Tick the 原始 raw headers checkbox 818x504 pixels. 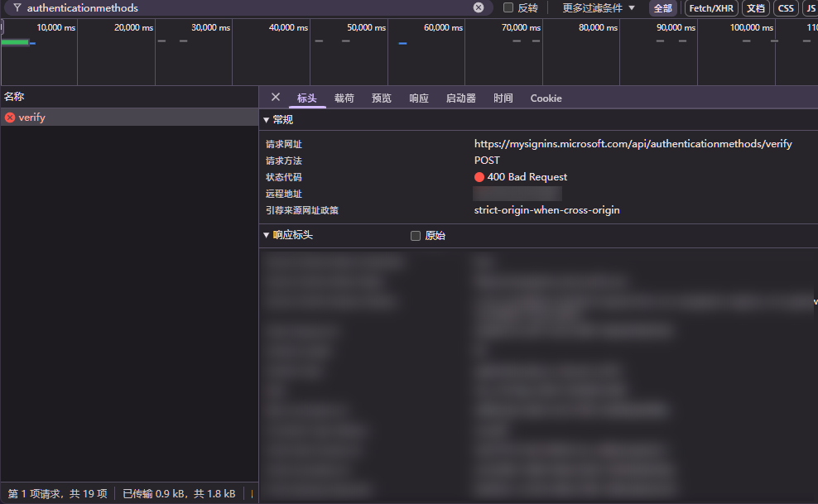(x=416, y=236)
